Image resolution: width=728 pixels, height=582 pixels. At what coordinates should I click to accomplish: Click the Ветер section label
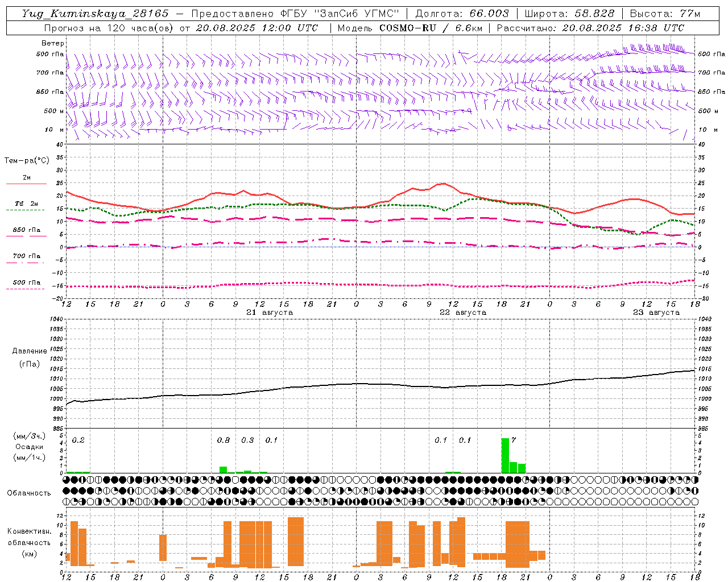tap(53, 43)
